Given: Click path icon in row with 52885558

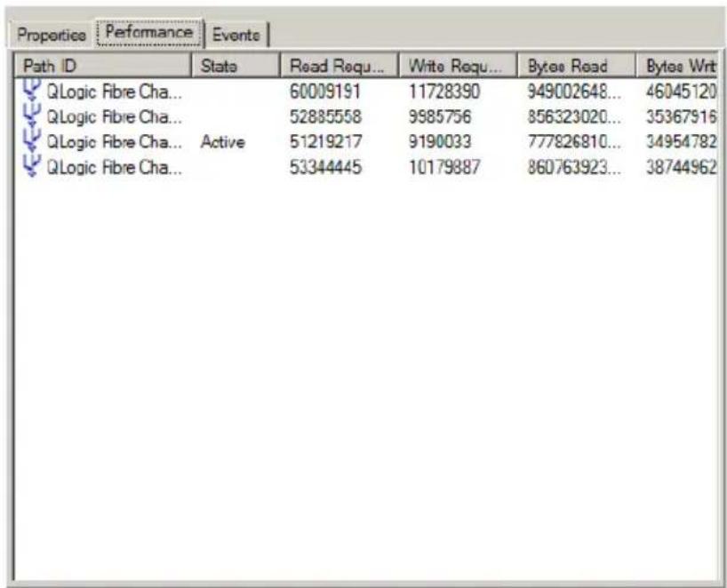Looking at the screenshot, I should tap(31, 116).
